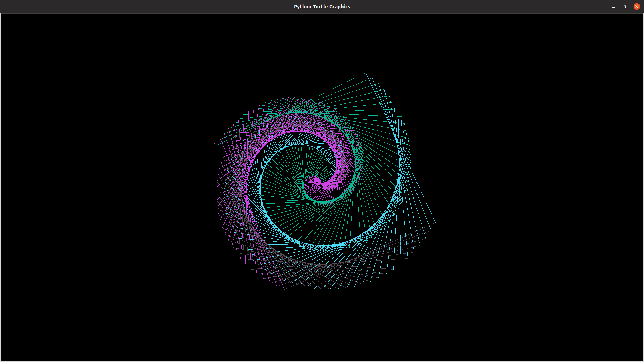This screenshot has height=362, width=644.
Task: Maximize the Python Turtle Graphics window
Action: click(625, 7)
